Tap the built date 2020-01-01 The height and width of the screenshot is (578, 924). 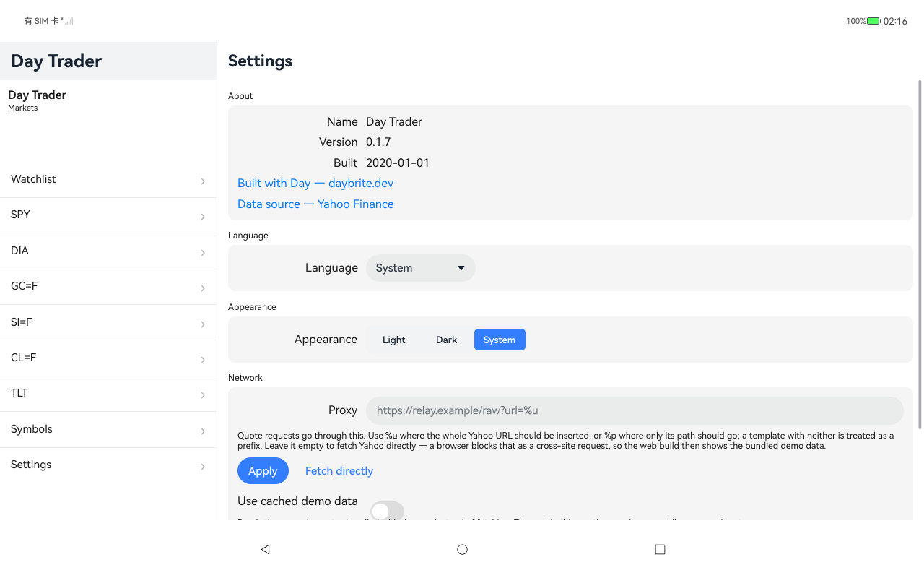click(398, 163)
